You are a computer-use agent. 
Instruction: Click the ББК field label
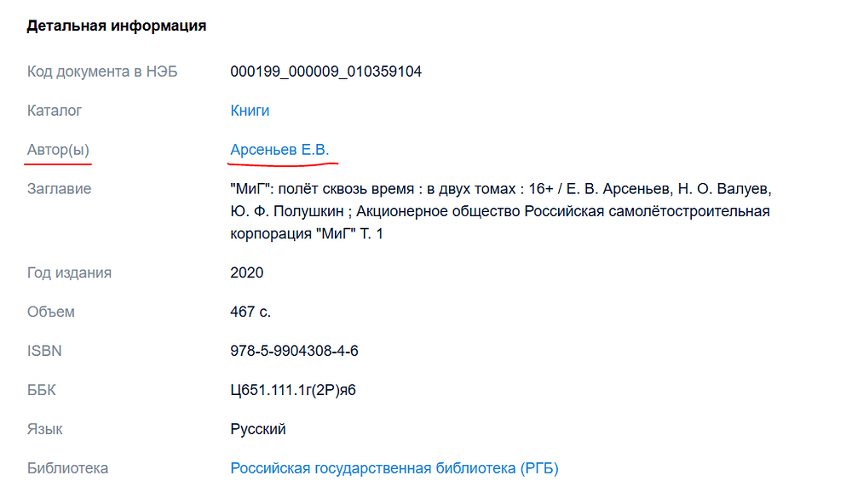42,390
